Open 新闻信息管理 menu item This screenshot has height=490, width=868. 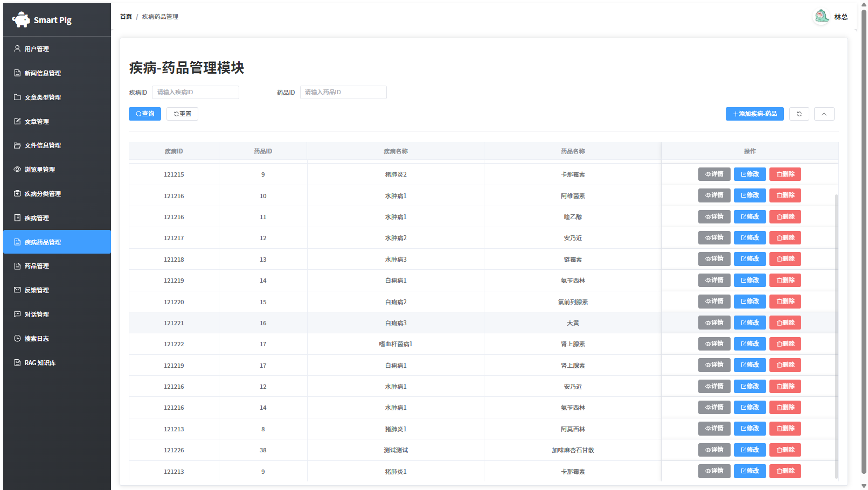[x=57, y=73]
